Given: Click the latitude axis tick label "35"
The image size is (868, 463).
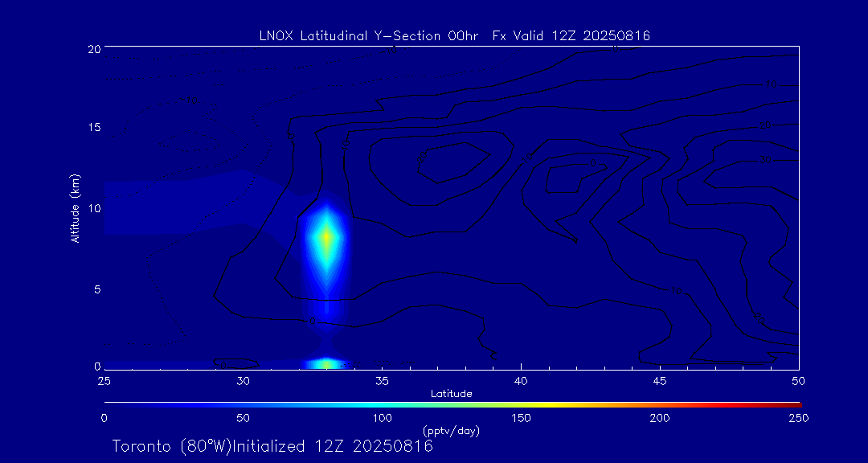Looking at the screenshot, I should (x=382, y=381).
